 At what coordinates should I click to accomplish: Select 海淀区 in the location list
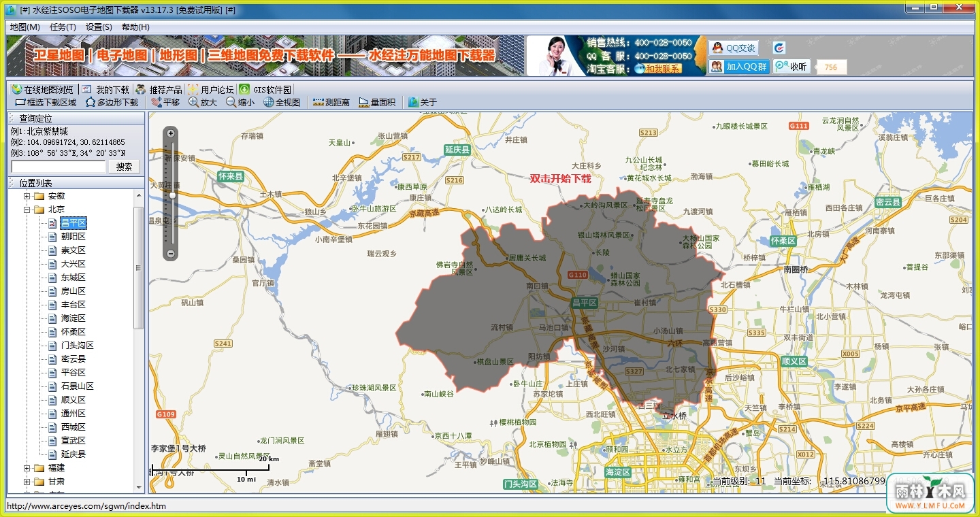[x=73, y=318]
